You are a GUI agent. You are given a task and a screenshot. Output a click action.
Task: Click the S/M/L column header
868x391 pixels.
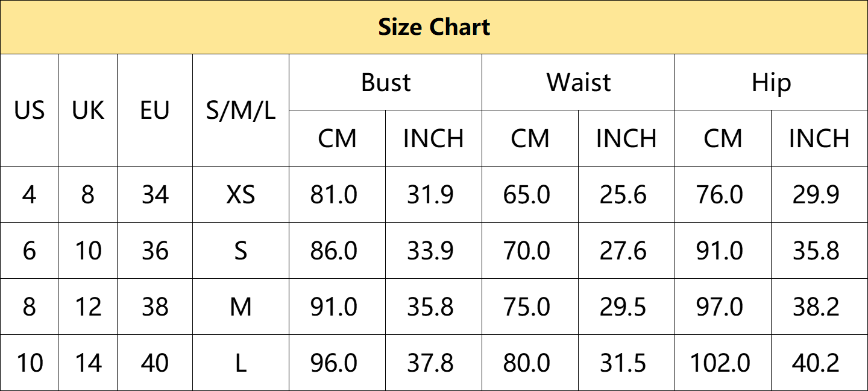pos(241,110)
